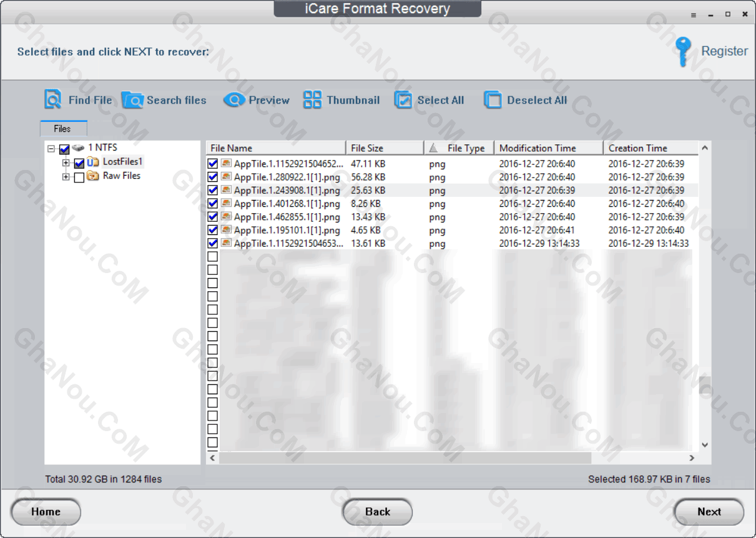Click the vertical scrollbar thumb
The width and height of the screenshot is (756, 538).
pos(705,386)
